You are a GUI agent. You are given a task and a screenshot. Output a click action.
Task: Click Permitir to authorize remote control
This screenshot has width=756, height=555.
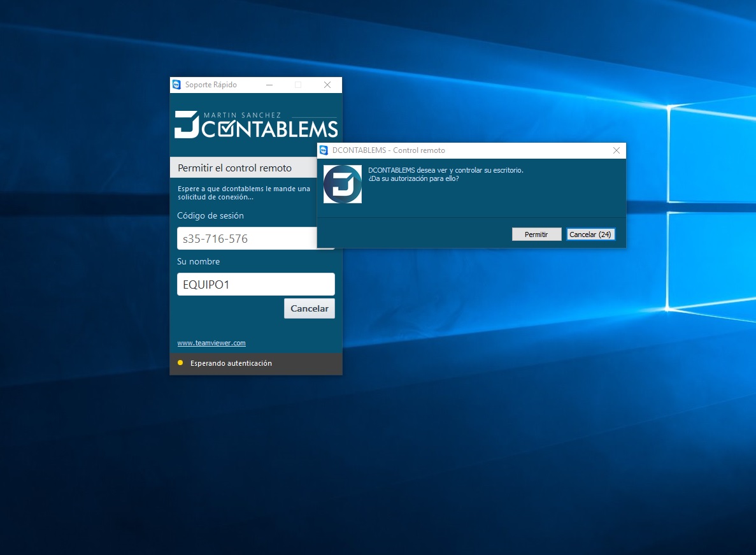point(536,234)
